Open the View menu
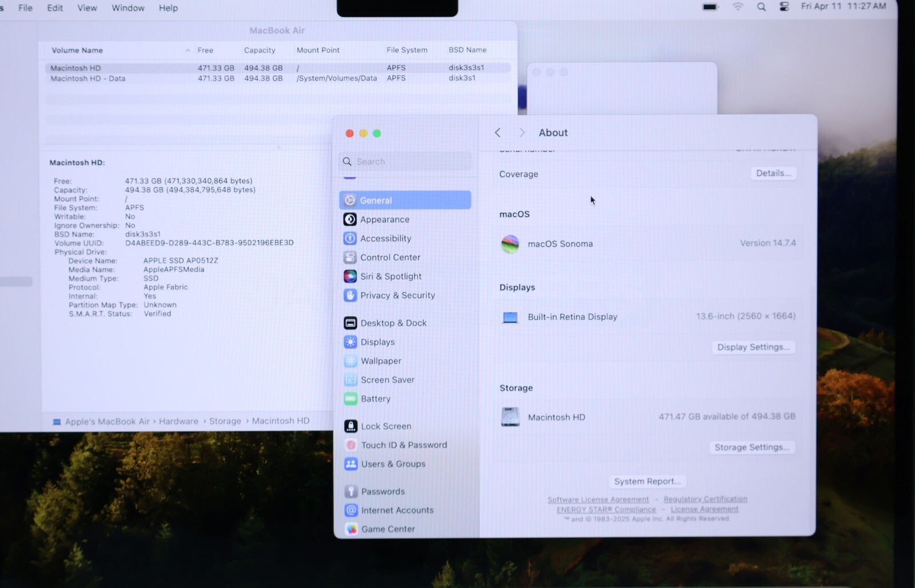915x588 pixels. pos(87,8)
